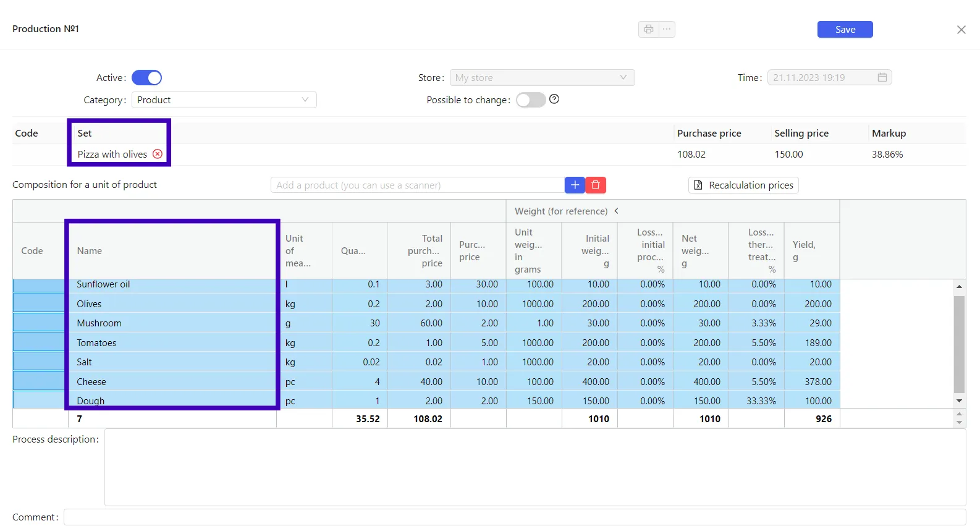Screen dimensions: 980x526
Task: Toggle the Possible to change switch
Action: tap(531, 100)
